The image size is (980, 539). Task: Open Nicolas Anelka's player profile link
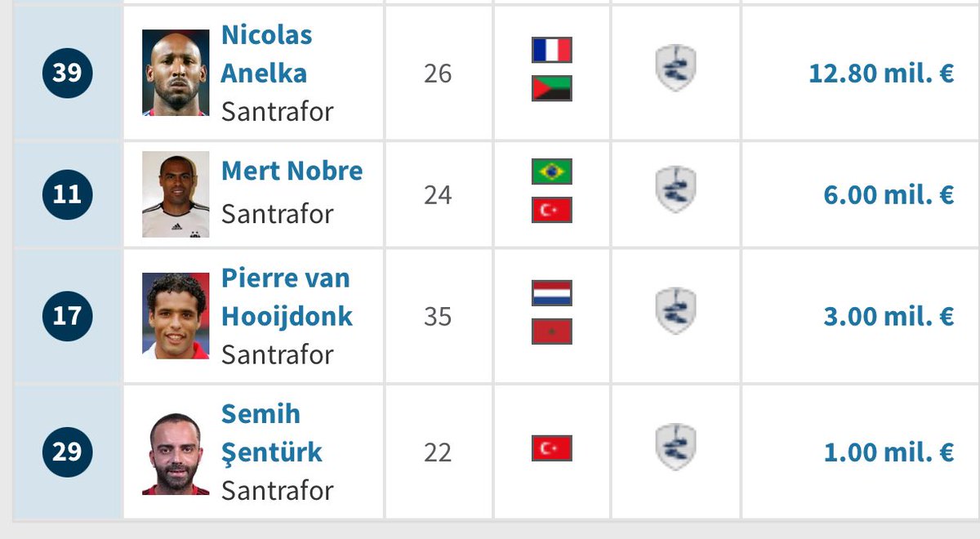[x=266, y=54]
